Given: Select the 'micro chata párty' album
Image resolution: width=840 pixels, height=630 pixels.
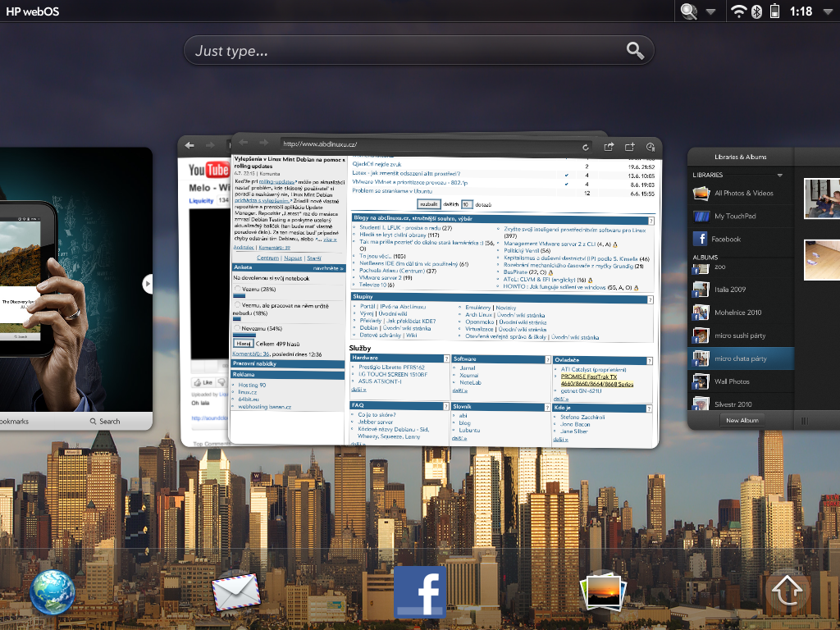Looking at the screenshot, I should pos(741,358).
